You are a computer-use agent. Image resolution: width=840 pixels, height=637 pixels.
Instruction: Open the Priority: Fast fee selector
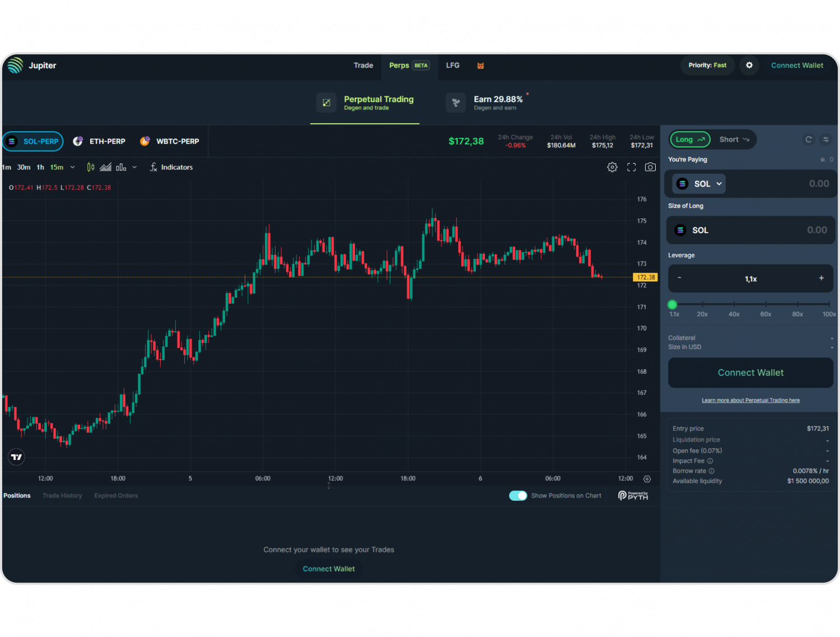pos(708,66)
